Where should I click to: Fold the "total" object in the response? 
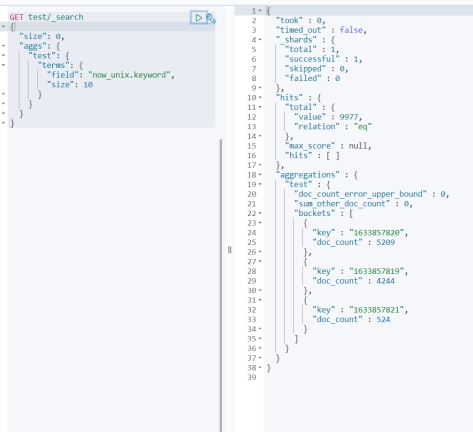[260, 107]
